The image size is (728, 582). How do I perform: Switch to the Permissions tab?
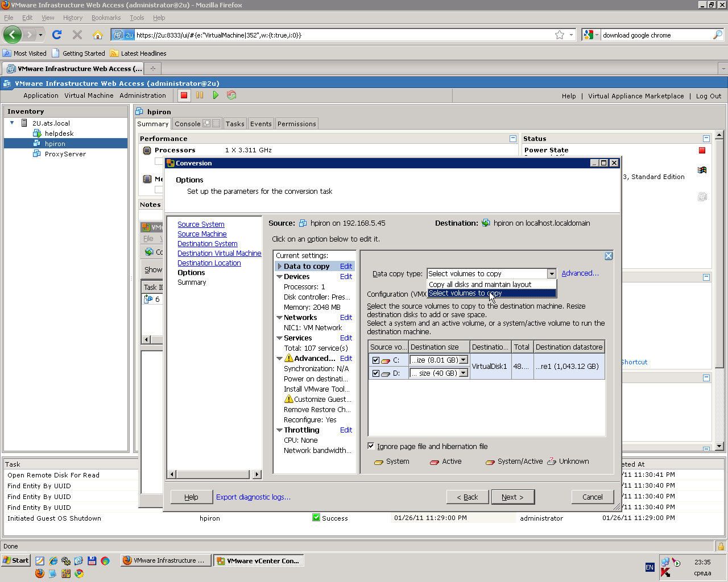pyautogui.click(x=297, y=124)
